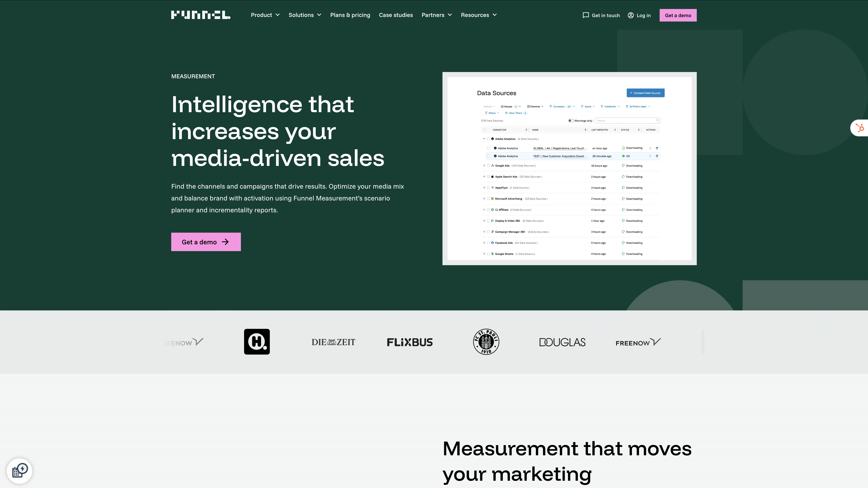Screen dimensions: 868x488
Task: Click the hero Get a demo button
Action: (x=206, y=242)
